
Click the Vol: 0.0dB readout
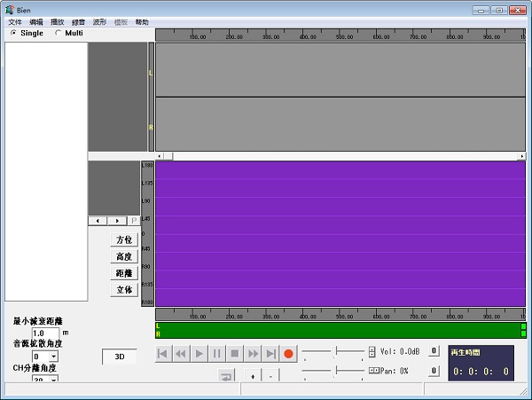400,351
